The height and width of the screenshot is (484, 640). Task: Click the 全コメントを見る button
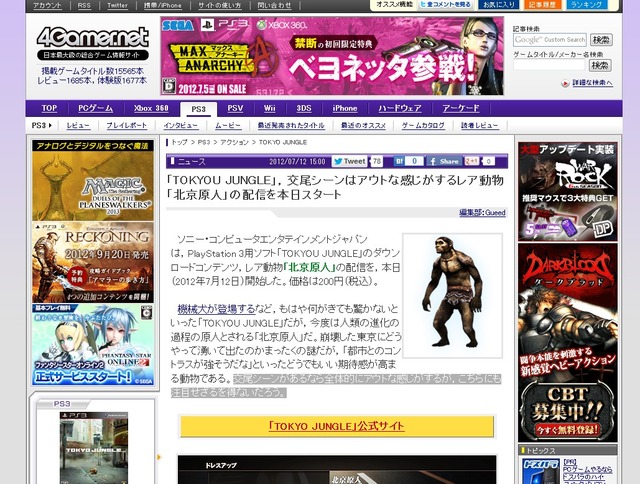pos(446,4)
